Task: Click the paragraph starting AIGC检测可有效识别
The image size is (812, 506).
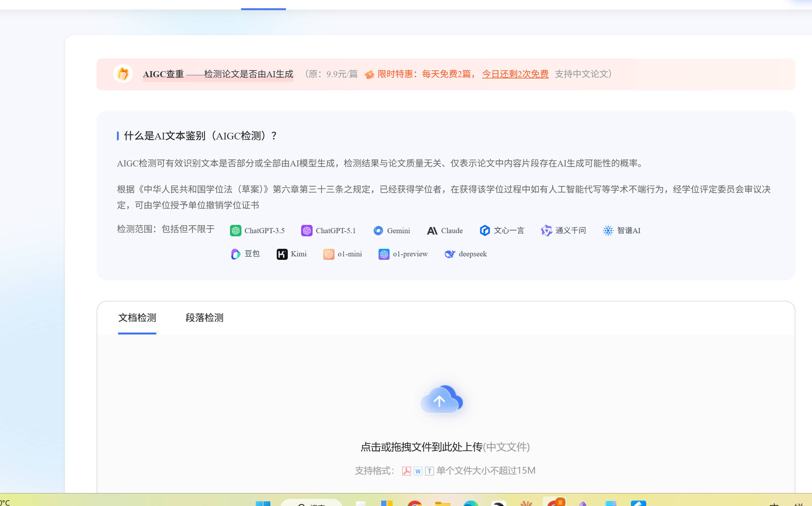Action: pyautogui.click(x=381, y=163)
